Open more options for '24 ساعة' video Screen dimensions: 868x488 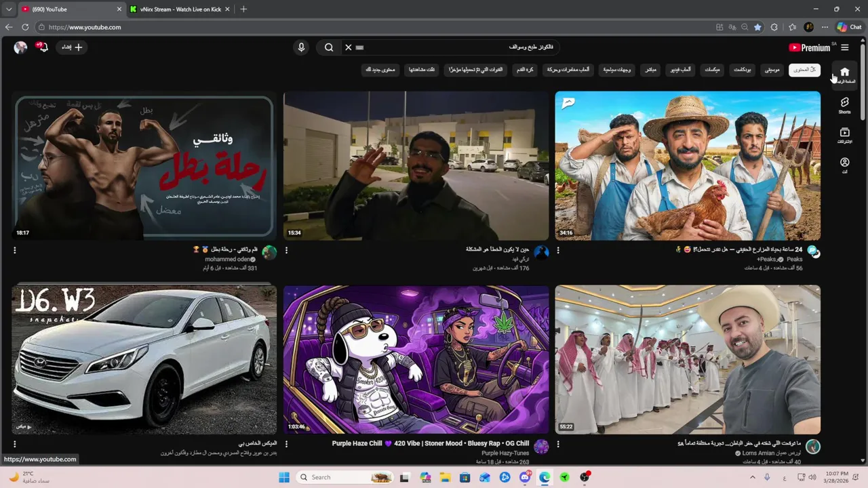pyautogui.click(x=558, y=250)
